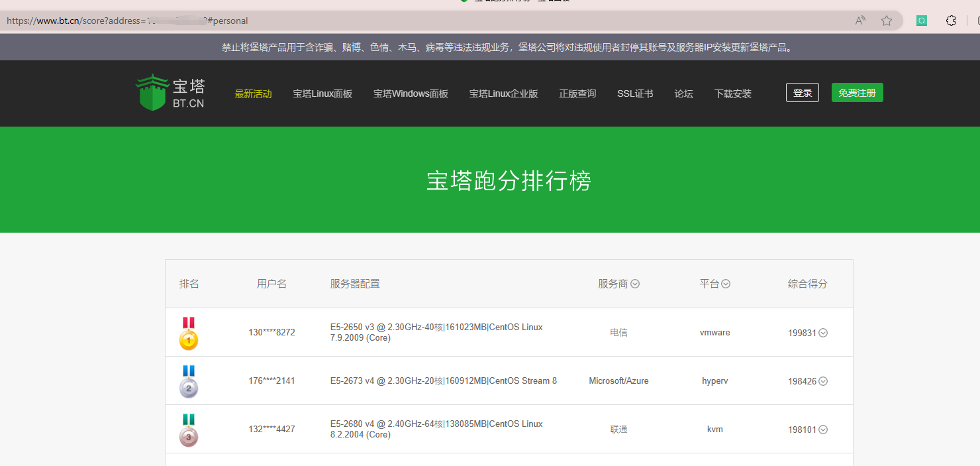
Task: Open 宝塔Linux企业版 navigation item
Action: point(503,93)
